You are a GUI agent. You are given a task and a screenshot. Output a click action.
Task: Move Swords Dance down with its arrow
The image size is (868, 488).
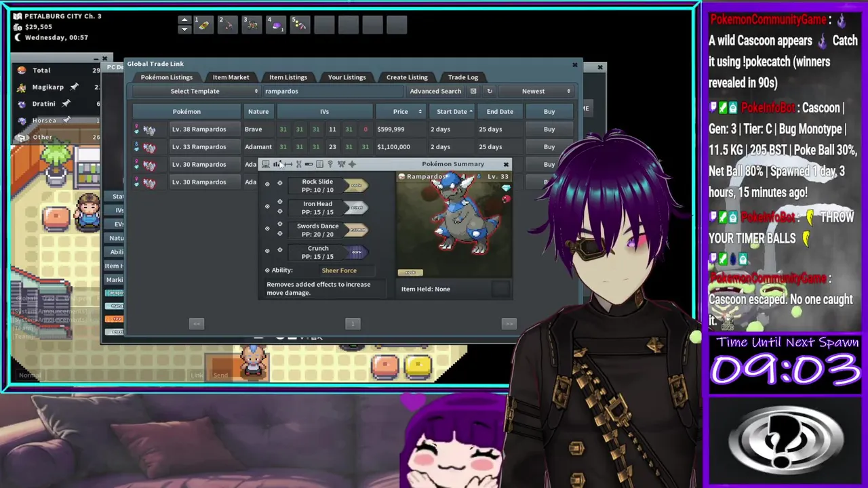[x=280, y=233]
